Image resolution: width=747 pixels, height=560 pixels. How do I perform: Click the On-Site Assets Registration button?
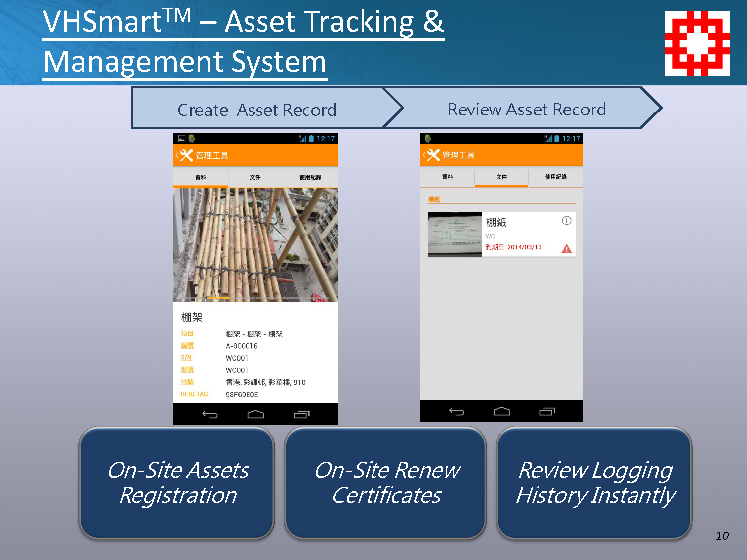(177, 482)
